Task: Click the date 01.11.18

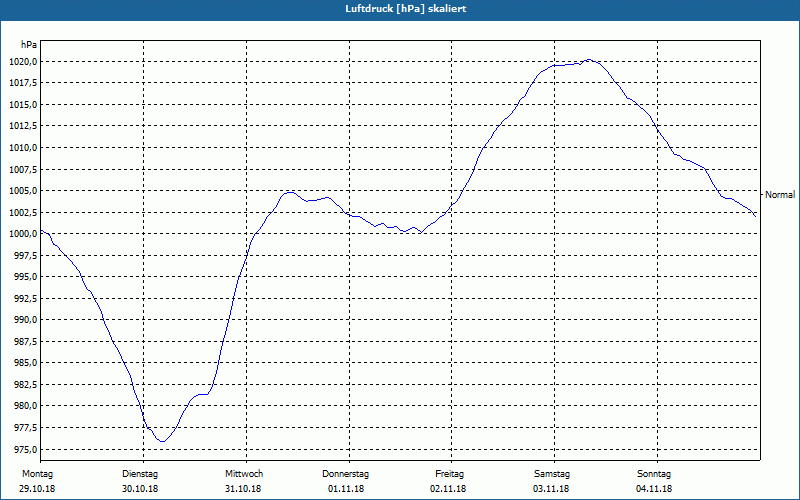Action: click(346, 489)
